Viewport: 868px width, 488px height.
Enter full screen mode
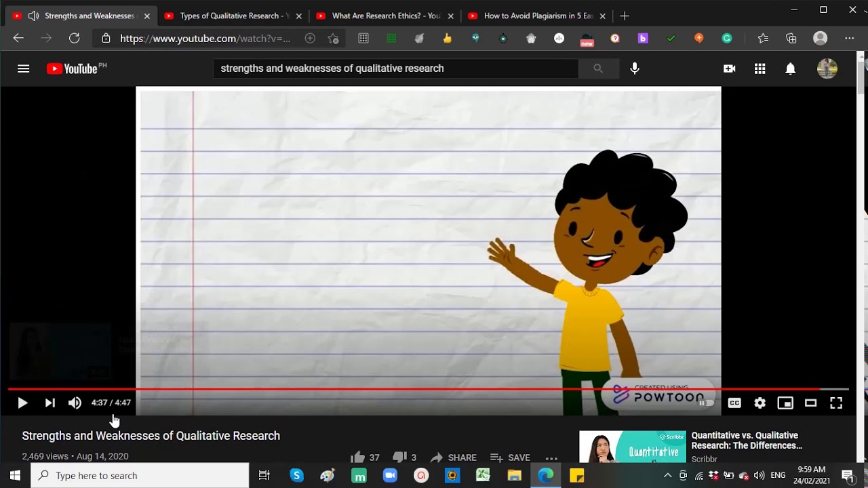coord(836,403)
